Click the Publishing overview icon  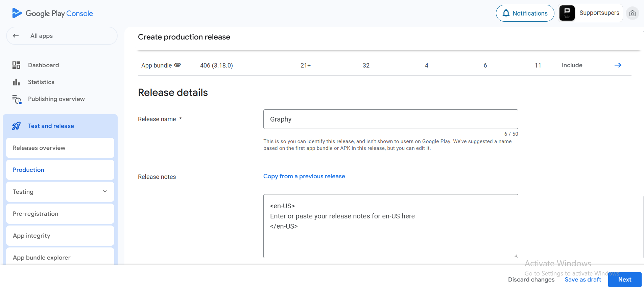[x=17, y=99]
